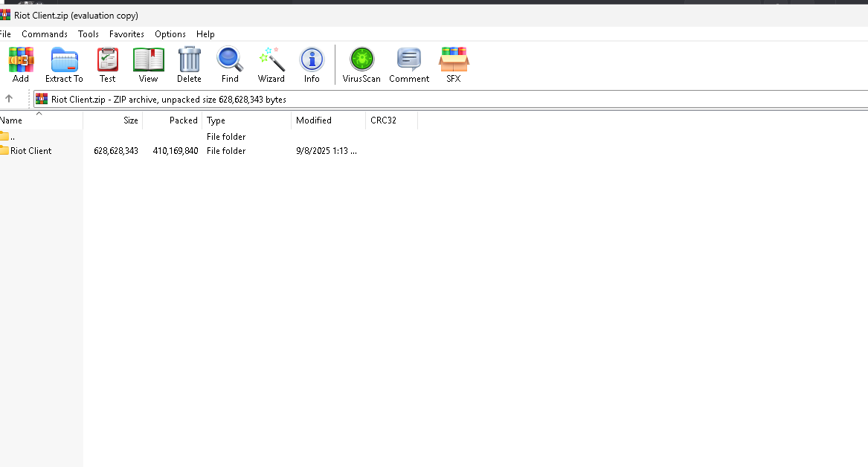Click the Extract To toolbar icon
Screen dimensions: 868x467
pyautogui.click(x=64, y=64)
